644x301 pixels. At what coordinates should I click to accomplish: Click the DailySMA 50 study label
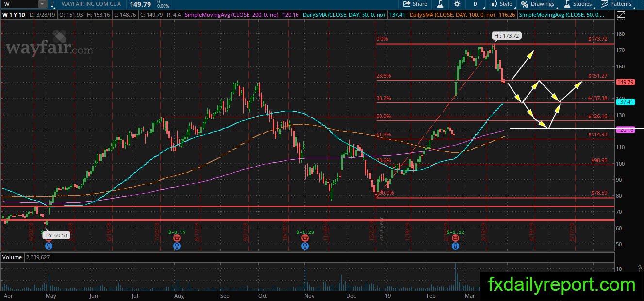pyautogui.click(x=344, y=15)
